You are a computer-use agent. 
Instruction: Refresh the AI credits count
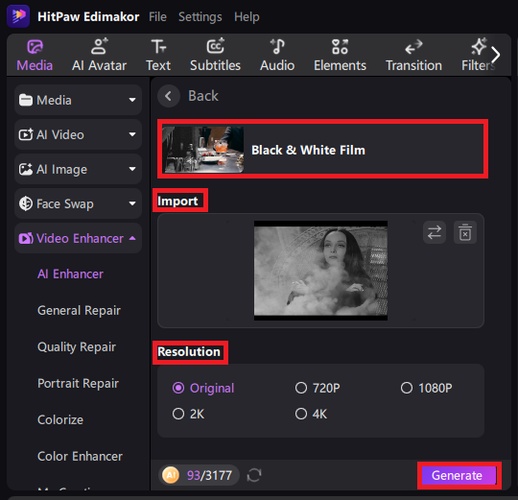254,475
